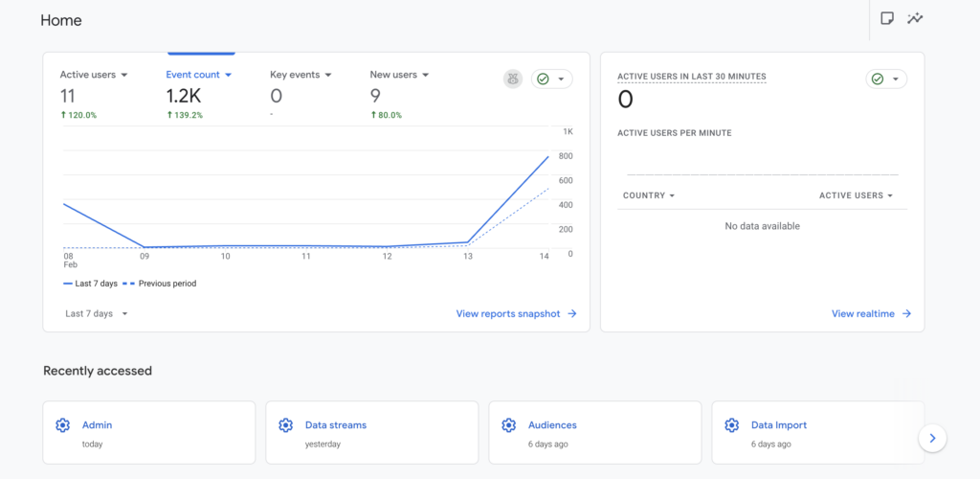Open the View realtime link
Screen dimensions: 980x479
click(871, 313)
